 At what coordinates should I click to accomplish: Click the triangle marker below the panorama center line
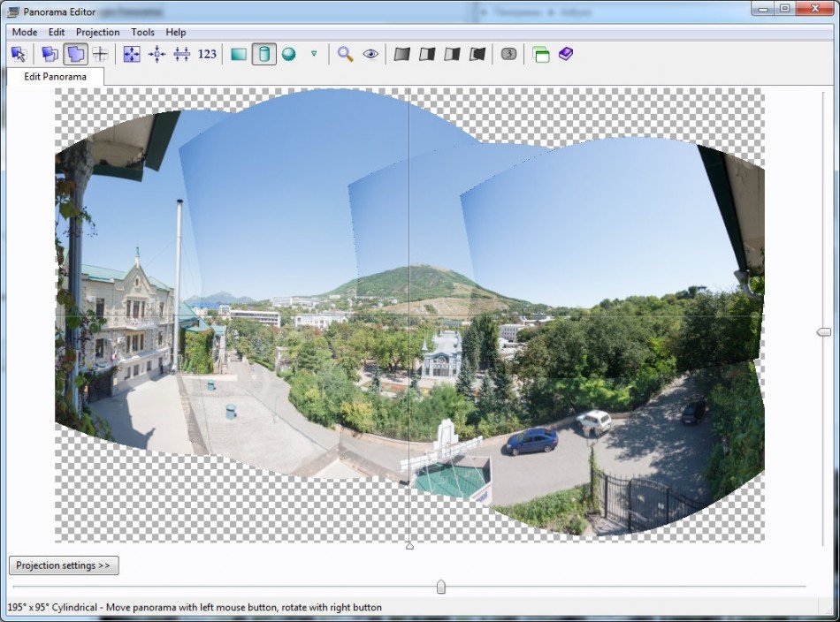pos(409,545)
